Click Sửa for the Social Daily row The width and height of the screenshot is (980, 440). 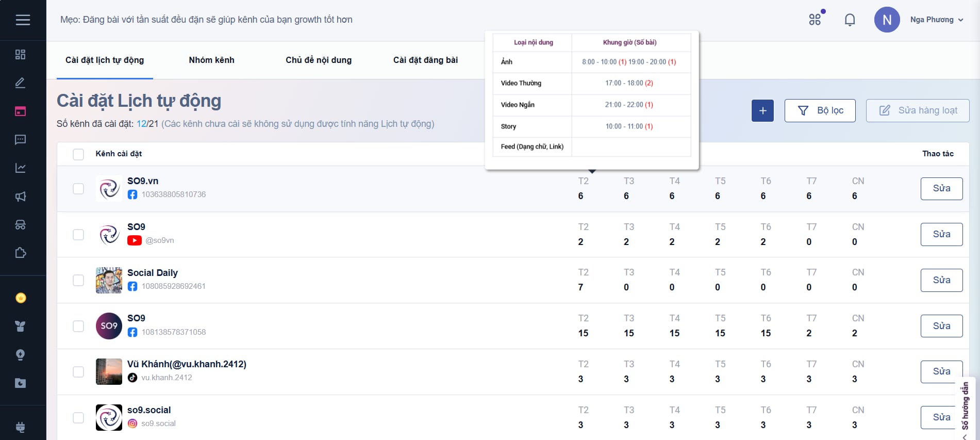point(941,280)
